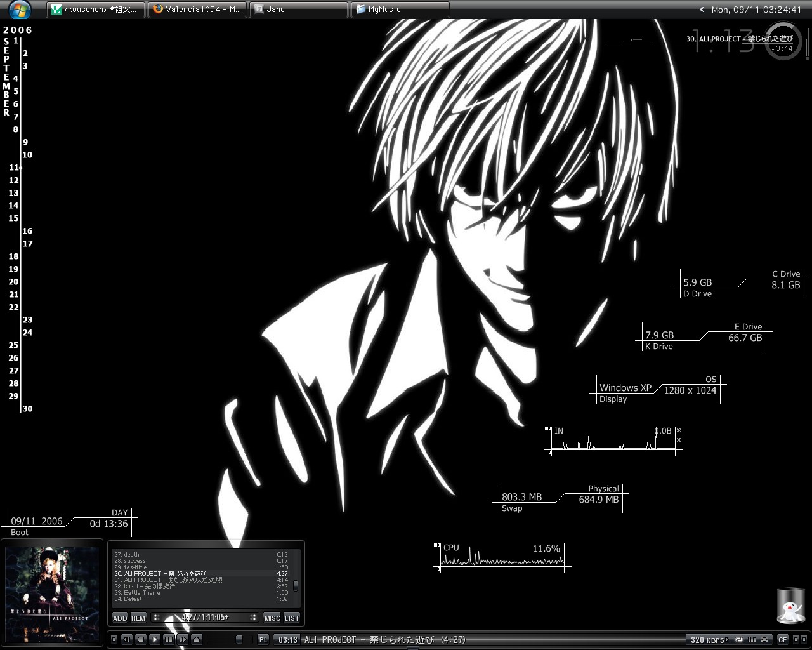Click the 320 KBPS bitrate display
The width and height of the screenshot is (812, 650).
point(707,640)
